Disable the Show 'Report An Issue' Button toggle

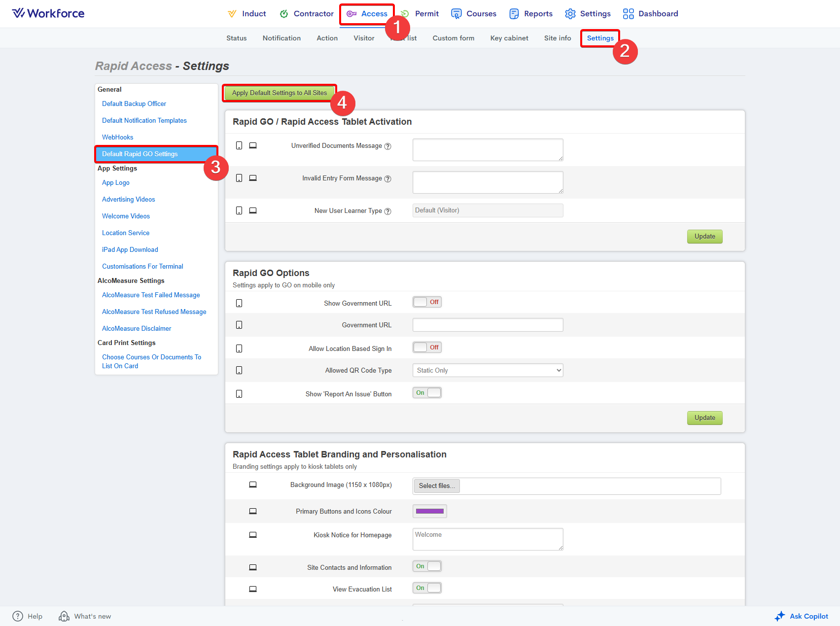pyautogui.click(x=427, y=393)
